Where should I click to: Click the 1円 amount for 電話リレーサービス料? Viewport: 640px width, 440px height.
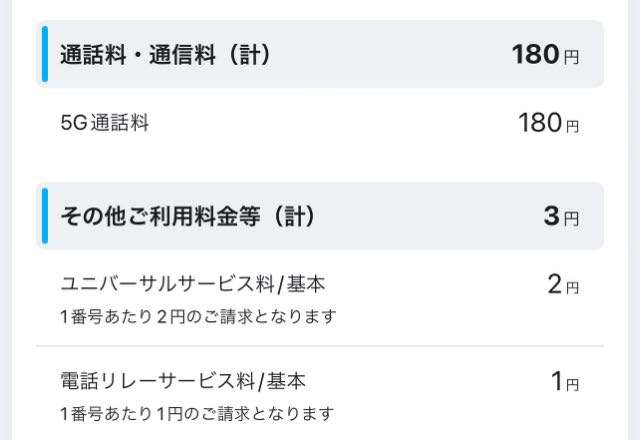click(565, 381)
